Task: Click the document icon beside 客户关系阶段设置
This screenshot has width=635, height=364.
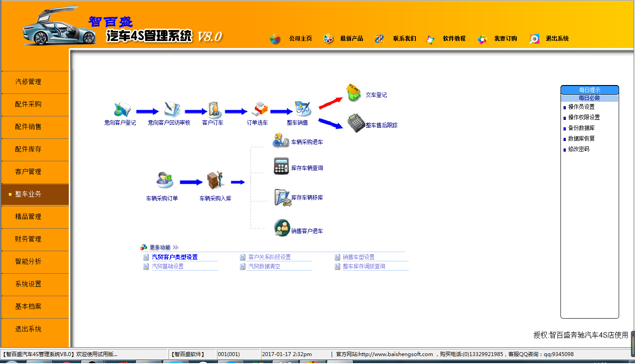Action: tap(243, 257)
